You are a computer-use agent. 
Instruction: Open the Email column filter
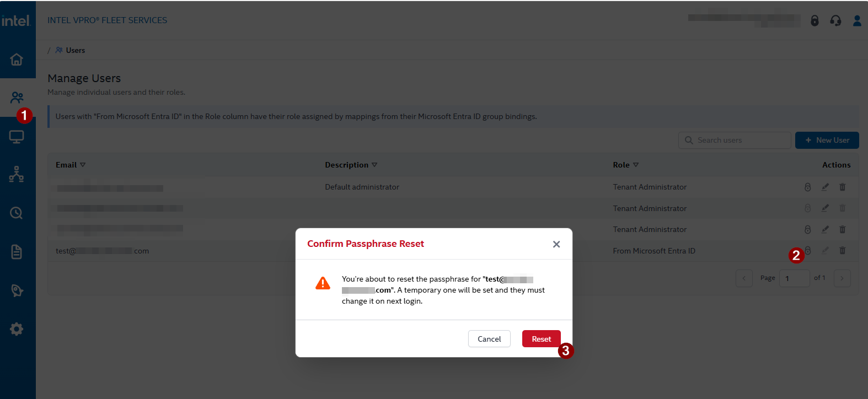[83, 165]
